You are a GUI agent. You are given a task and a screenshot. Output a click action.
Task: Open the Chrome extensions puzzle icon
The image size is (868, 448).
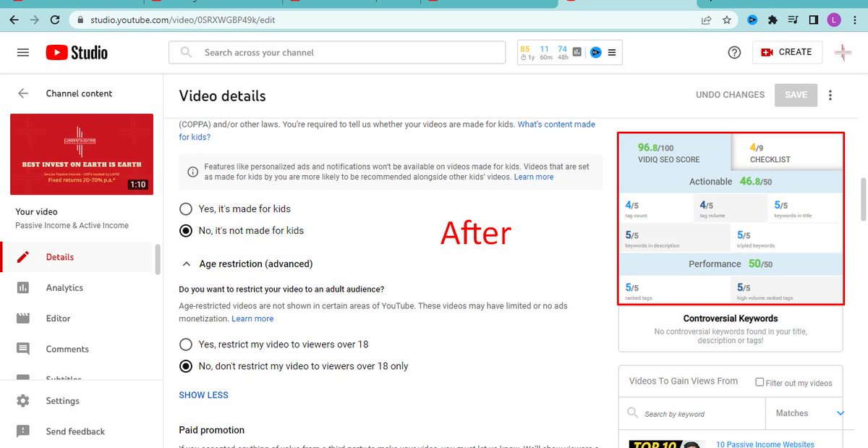pyautogui.click(x=773, y=20)
